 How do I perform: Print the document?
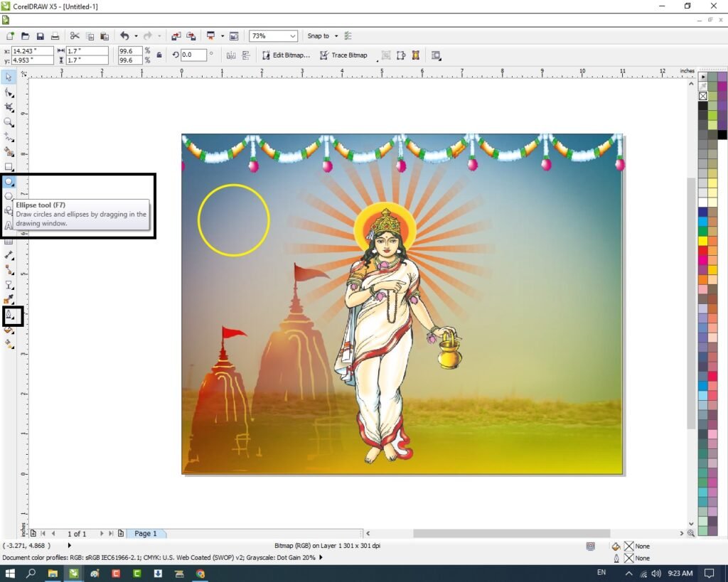[x=55, y=36]
